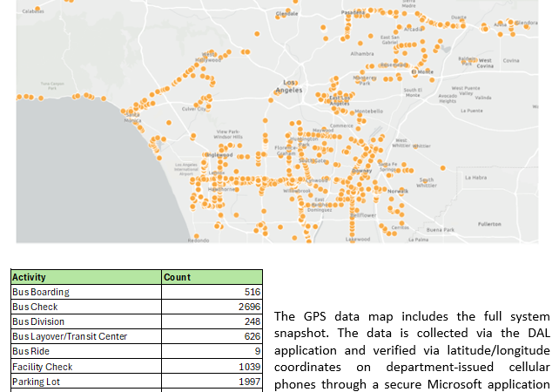Click the word GPS in the paragraph
Screen dimensions: 559x392
306,315
